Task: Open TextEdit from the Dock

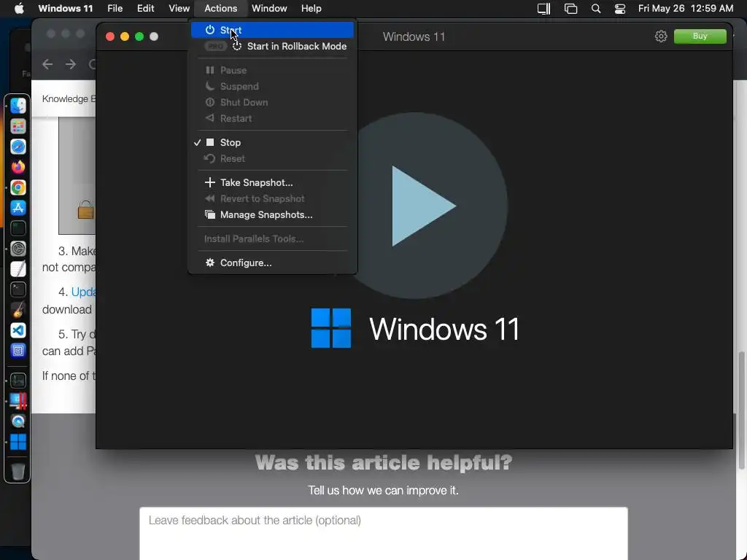Action: click(x=18, y=269)
